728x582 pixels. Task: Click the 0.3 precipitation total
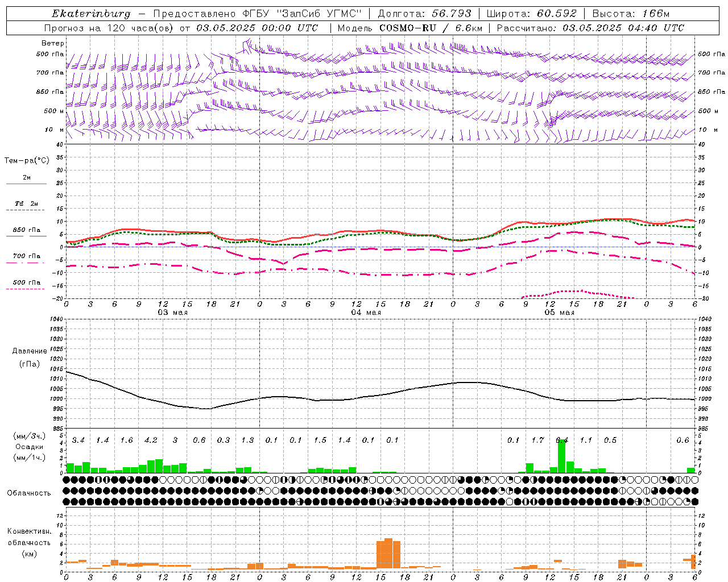[x=224, y=440]
